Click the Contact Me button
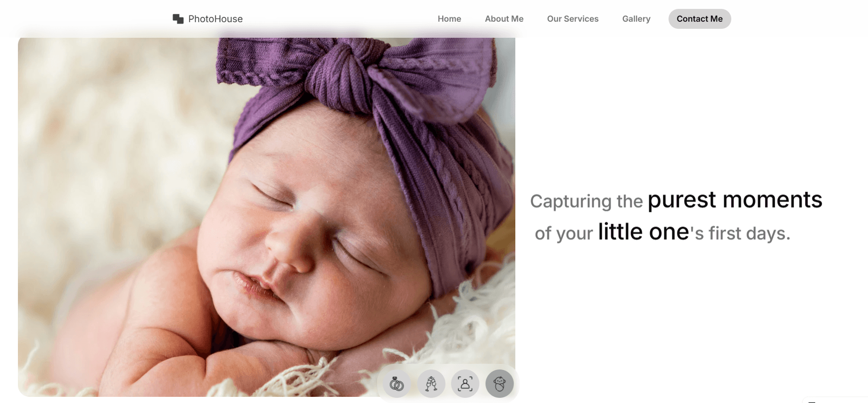This screenshot has width=868, height=403. (700, 19)
